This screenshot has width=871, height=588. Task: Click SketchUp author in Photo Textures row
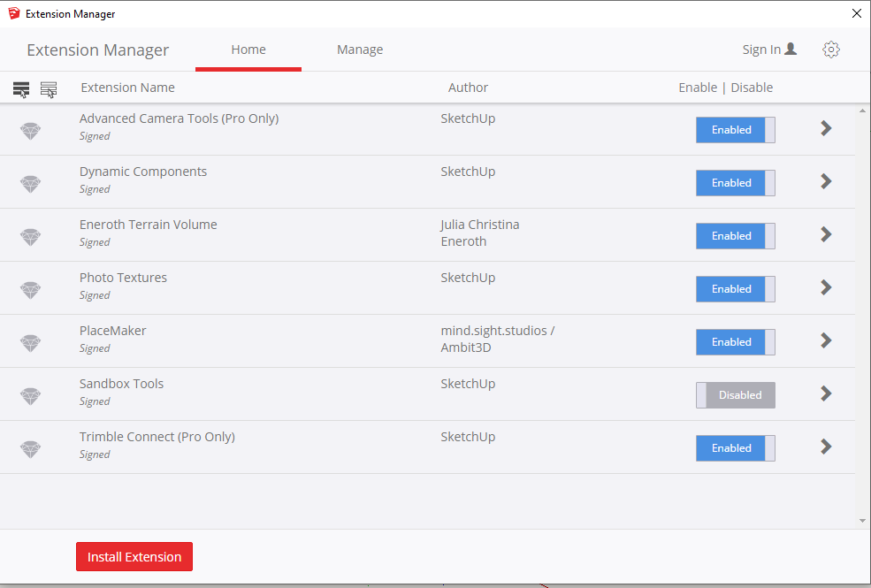tap(469, 278)
